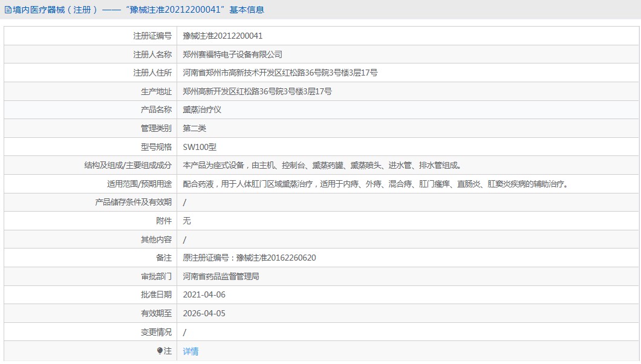Click the 产品储存条件及有效期 label
641x364 pixels.
pyautogui.click(x=133, y=202)
